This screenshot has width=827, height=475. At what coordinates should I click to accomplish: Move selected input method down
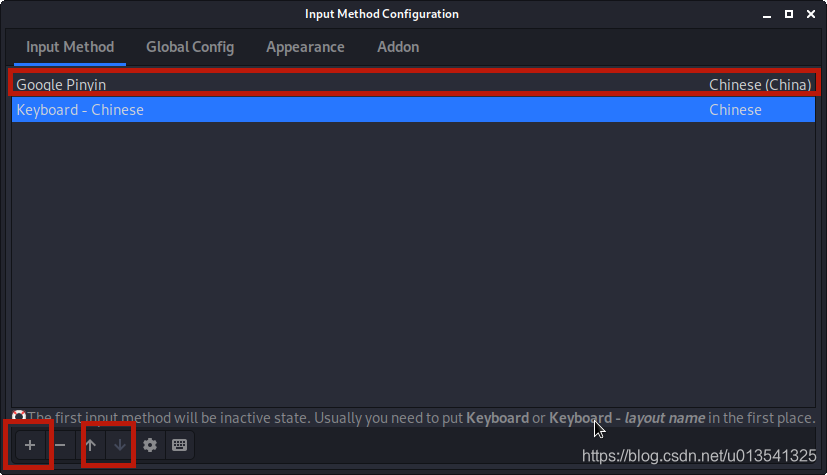(x=120, y=445)
